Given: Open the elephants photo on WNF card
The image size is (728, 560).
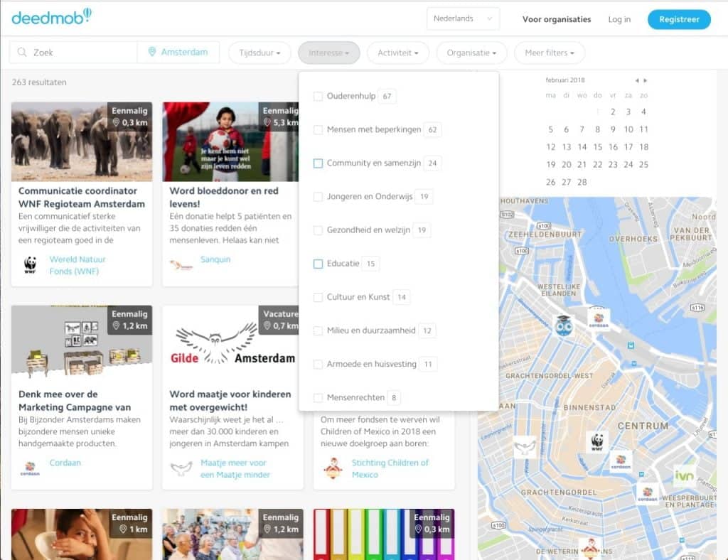Looking at the screenshot, I should (x=82, y=141).
